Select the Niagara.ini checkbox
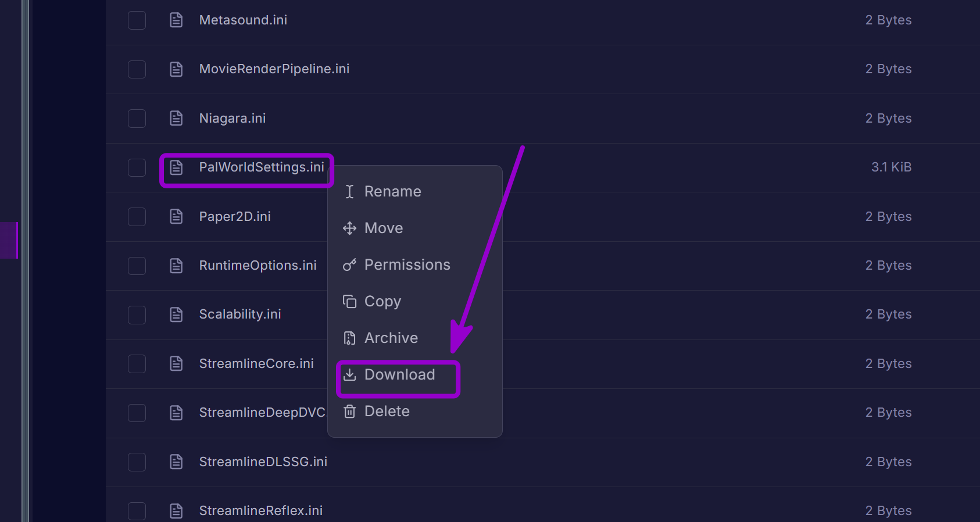This screenshot has width=980, height=522. pyautogui.click(x=137, y=119)
